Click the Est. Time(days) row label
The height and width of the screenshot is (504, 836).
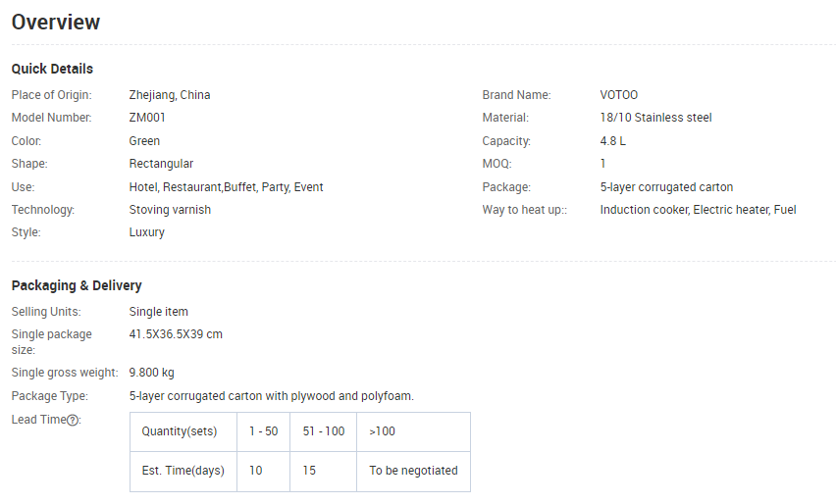tap(183, 471)
